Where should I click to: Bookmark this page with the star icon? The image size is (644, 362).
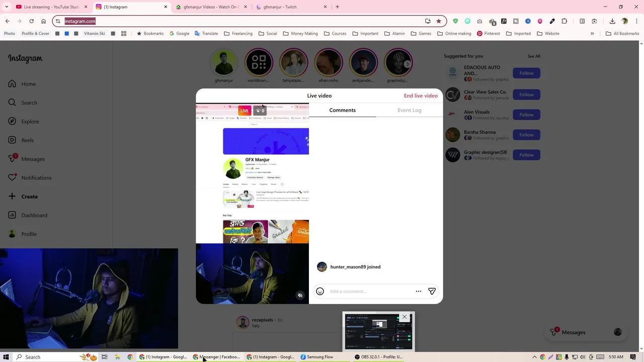click(x=439, y=21)
